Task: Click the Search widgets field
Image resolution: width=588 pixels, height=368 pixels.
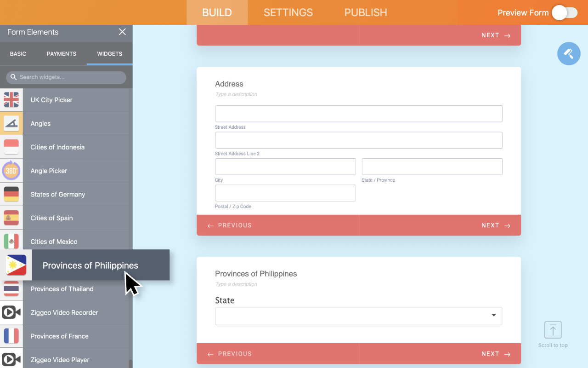Action: coord(67,77)
